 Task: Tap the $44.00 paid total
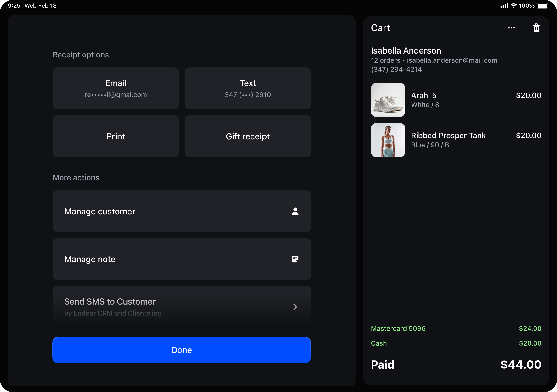(x=521, y=364)
